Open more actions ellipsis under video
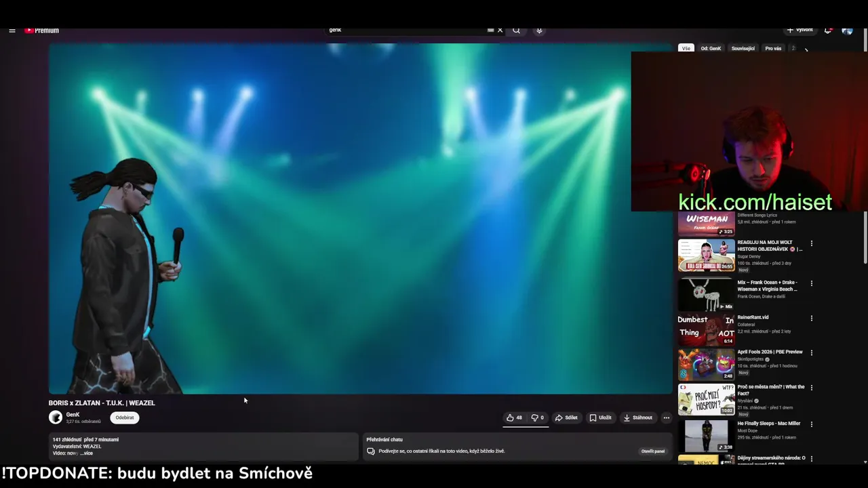 click(667, 418)
